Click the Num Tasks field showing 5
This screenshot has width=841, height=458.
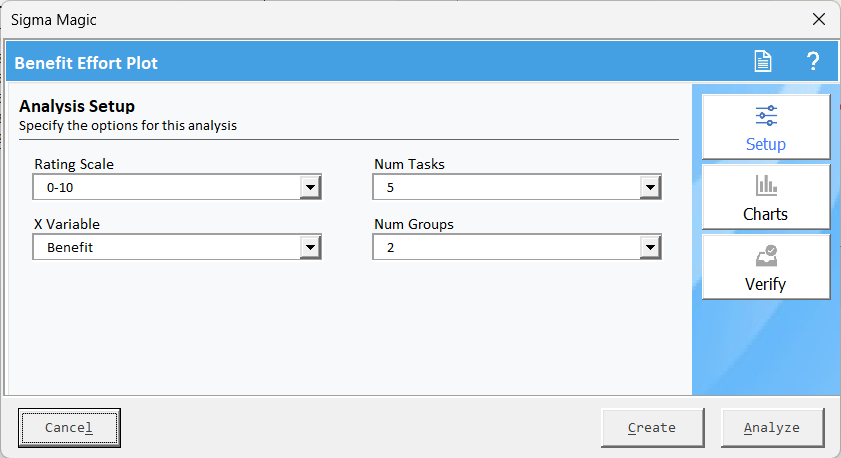(506, 188)
